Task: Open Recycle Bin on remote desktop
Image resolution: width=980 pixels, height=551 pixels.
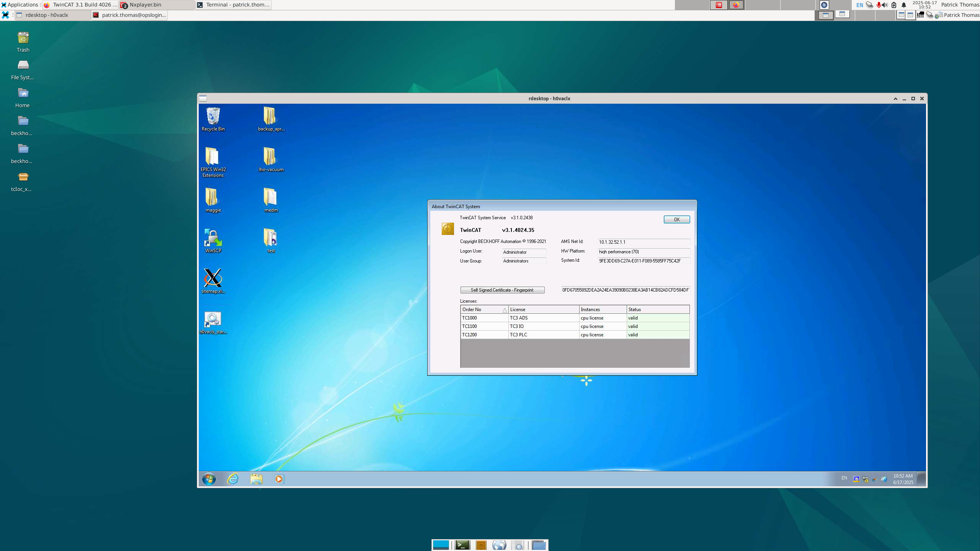Action: pyautogui.click(x=213, y=119)
